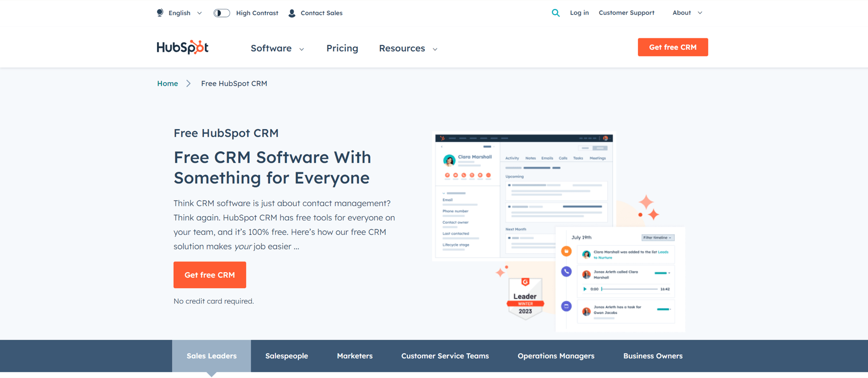
Task: Click the 'Free HubSpot CRM' breadcrumb text
Action: coord(234,84)
